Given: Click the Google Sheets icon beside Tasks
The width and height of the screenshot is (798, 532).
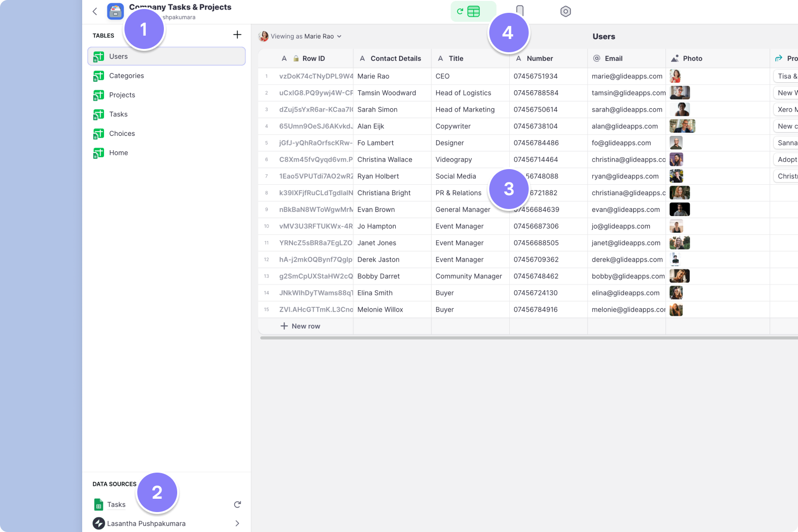Looking at the screenshot, I should point(98,504).
